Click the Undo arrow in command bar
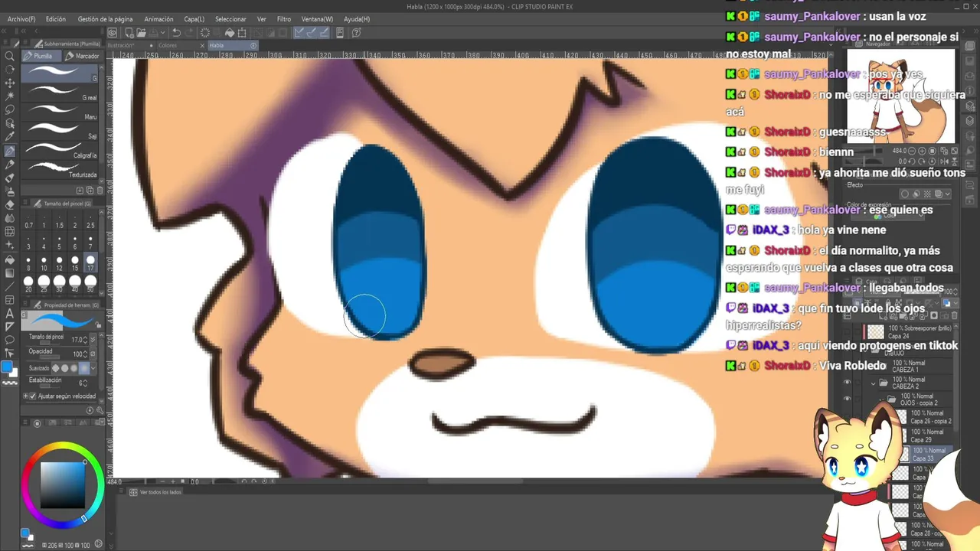This screenshot has width=980, height=551. pos(176,33)
